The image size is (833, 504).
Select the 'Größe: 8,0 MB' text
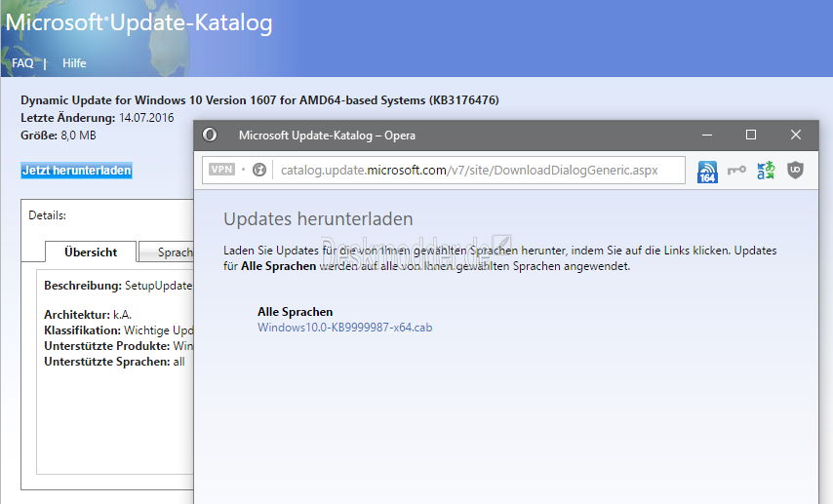coord(59,135)
